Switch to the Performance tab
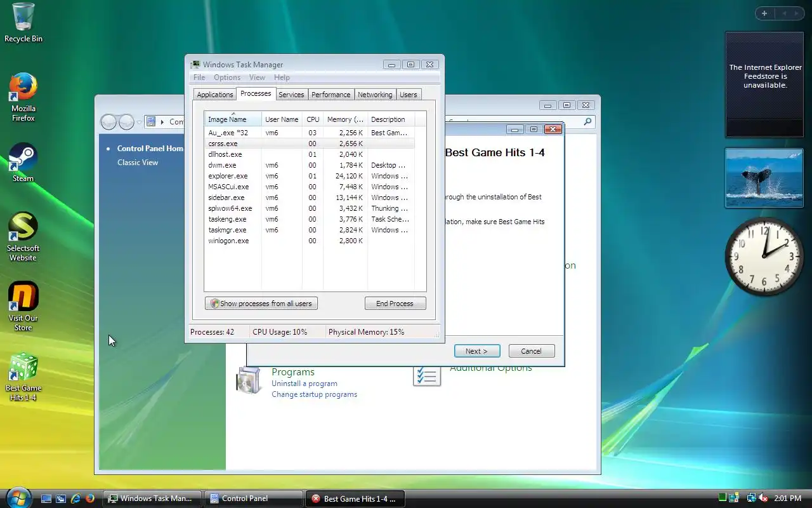The width and height of the screenshot is (812, 508). click(331, 95)
